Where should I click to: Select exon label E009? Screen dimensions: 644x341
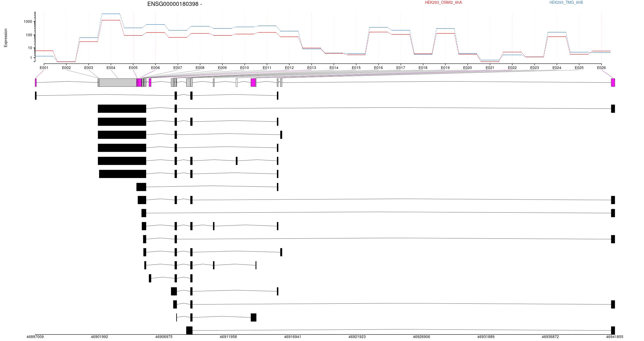[222, 68]
